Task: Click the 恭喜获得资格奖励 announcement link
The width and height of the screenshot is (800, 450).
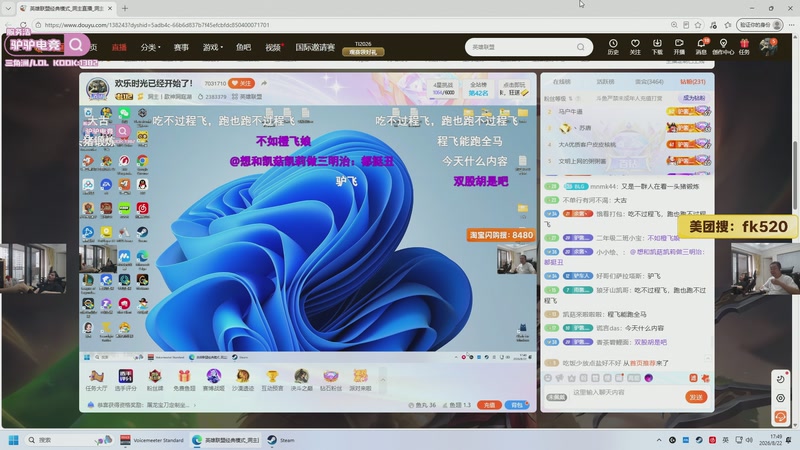Action: click(143, 405)
